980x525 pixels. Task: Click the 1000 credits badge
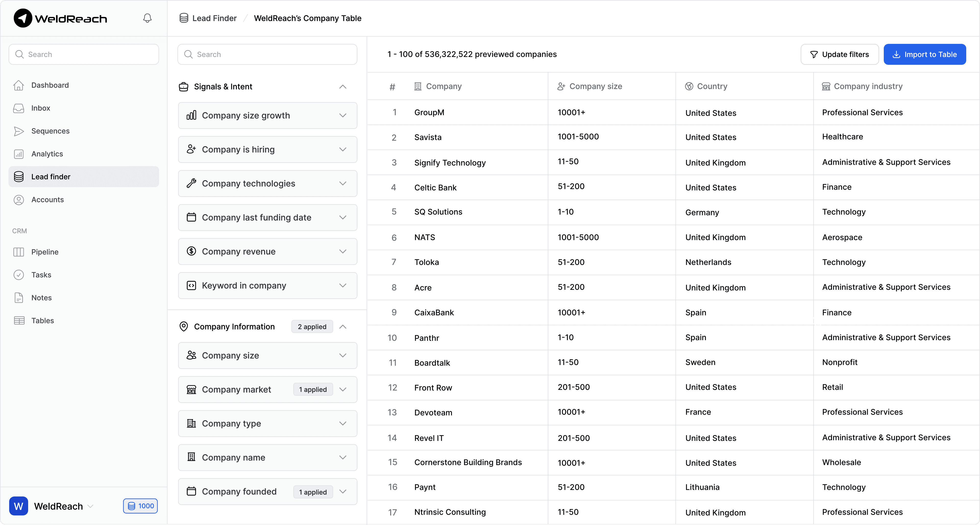point(140,506)
